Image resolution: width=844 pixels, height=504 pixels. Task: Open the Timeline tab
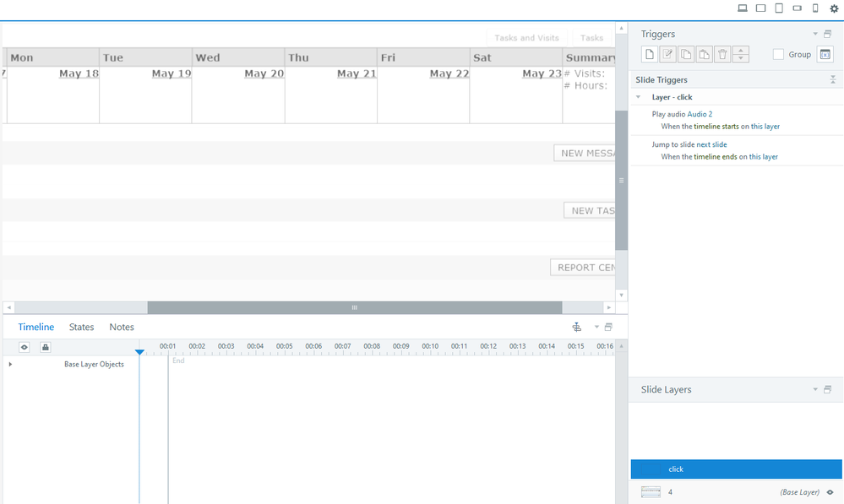pos(36,327)
